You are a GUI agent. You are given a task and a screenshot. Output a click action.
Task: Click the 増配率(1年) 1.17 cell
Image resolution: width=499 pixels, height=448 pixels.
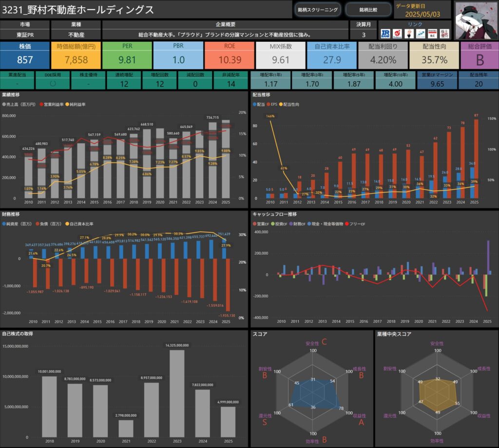271,80
